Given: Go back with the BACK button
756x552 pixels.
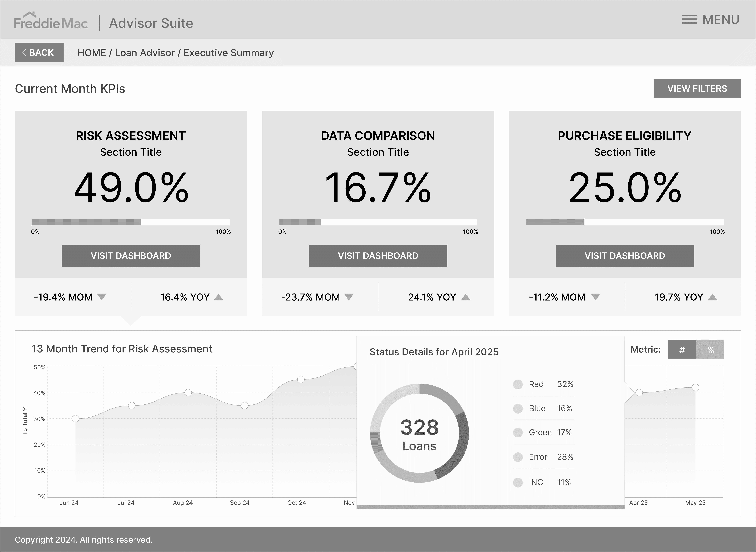Looking at the screenshot, I should tap(39, 53).
